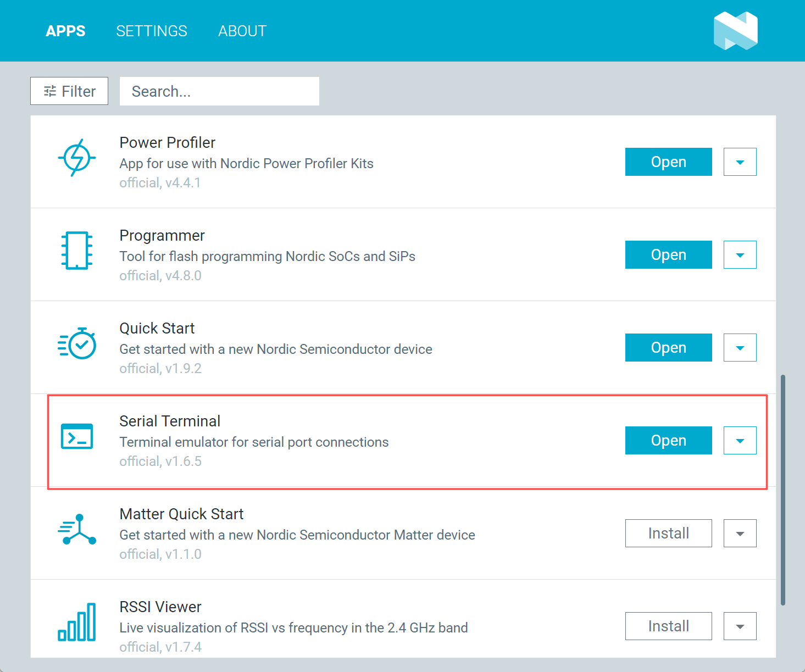Select the Matter Quick Start title text
The image size is (805, 672).
181,514
